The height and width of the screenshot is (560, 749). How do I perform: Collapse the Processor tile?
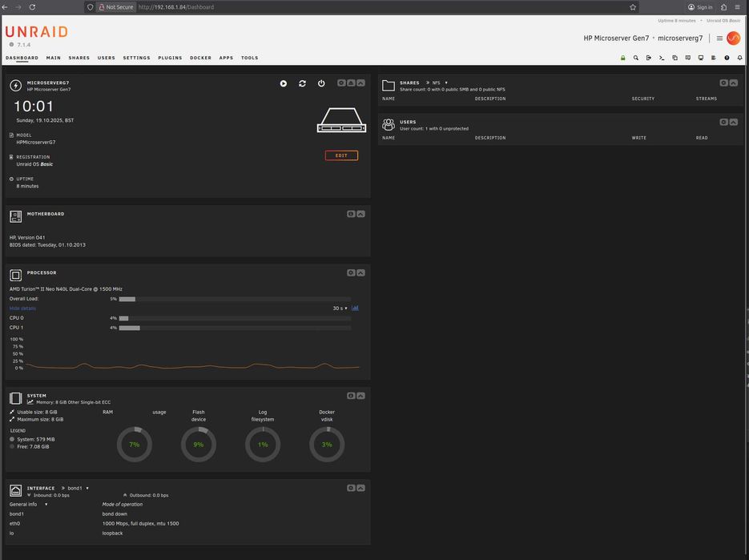coord(360,273)
